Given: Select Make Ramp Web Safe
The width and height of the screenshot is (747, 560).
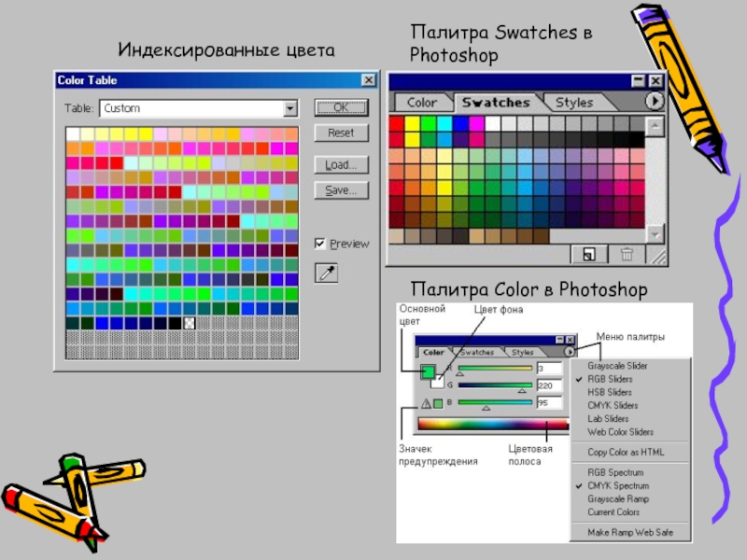Looking at the screenshot, I should coord(629,532).
